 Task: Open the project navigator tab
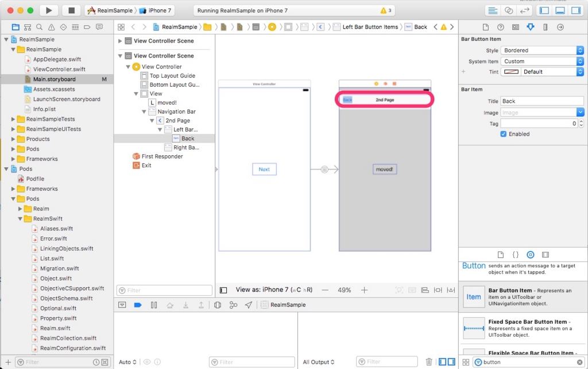(x=16, y=27)
